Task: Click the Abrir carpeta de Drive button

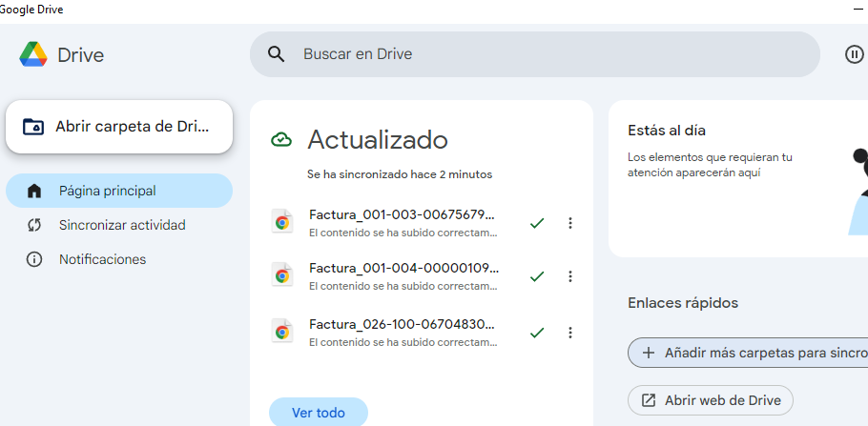Action: [119, 127]
